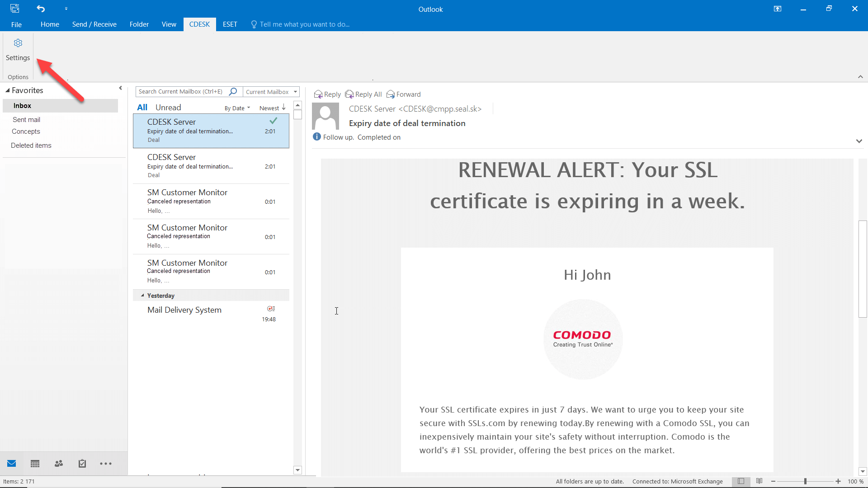Switch to Tasks view icon

pyautogui.click(x=82, y=464)
